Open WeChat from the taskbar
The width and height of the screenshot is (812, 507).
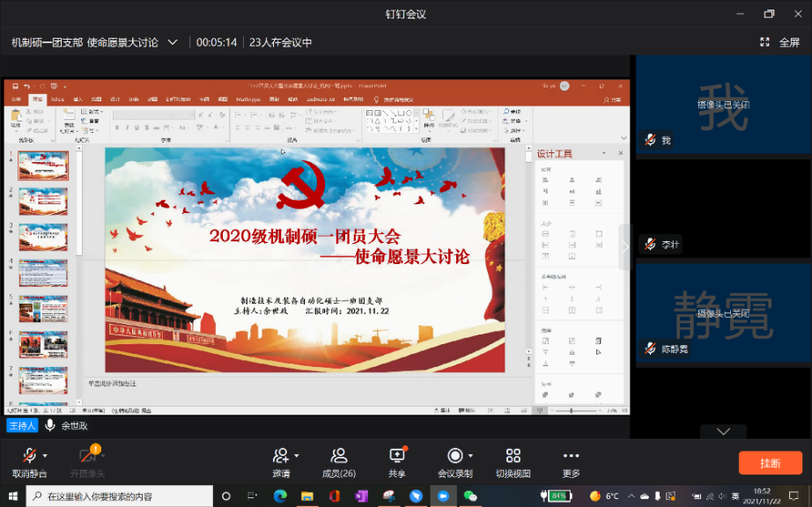[470, 496]
